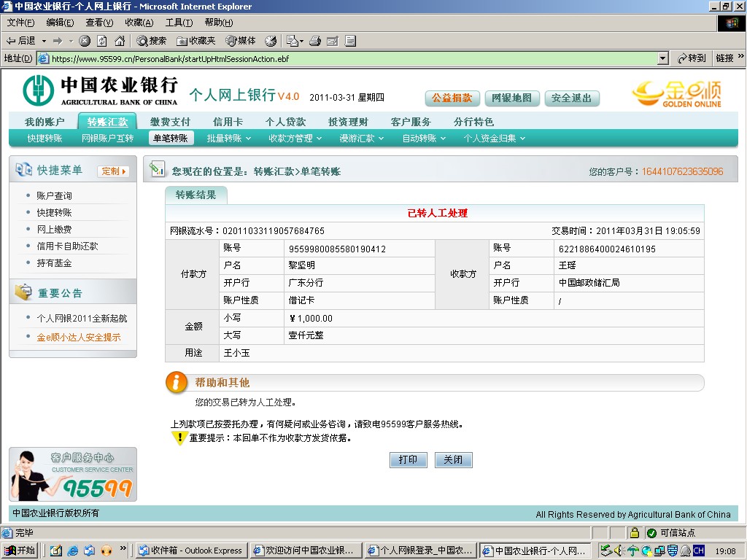
Task: Expand the 收款方管理 dropdown
Action: [295, 138]
